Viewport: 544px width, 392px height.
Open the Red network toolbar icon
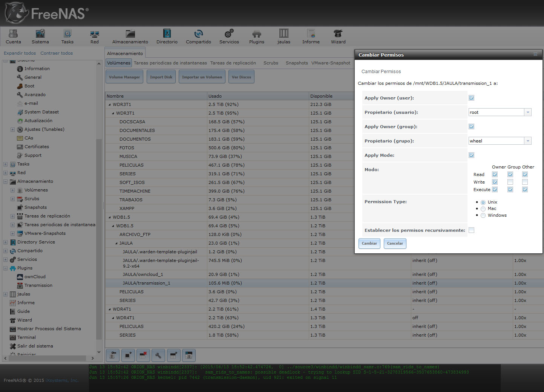(95, 37)
